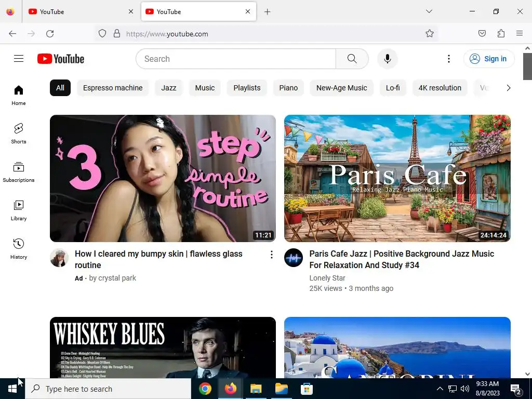
Task: Select the Playlists filter chip
Action: click(247, 88)
